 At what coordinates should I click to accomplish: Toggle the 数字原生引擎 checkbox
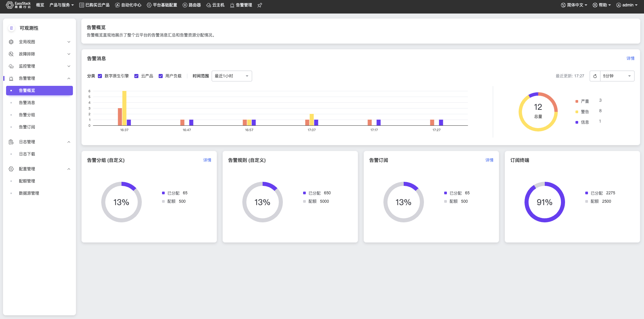(x=100, y=76)
